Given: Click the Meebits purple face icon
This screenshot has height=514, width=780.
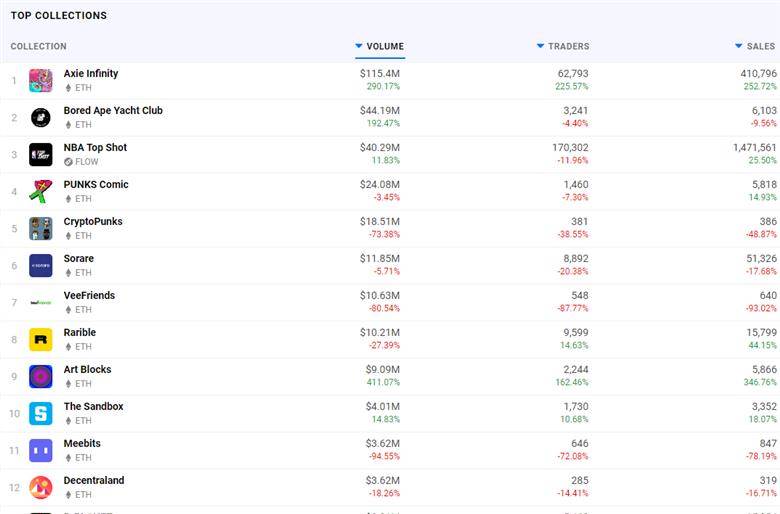Looking at the screenshot, I should [x=41, y=450].
